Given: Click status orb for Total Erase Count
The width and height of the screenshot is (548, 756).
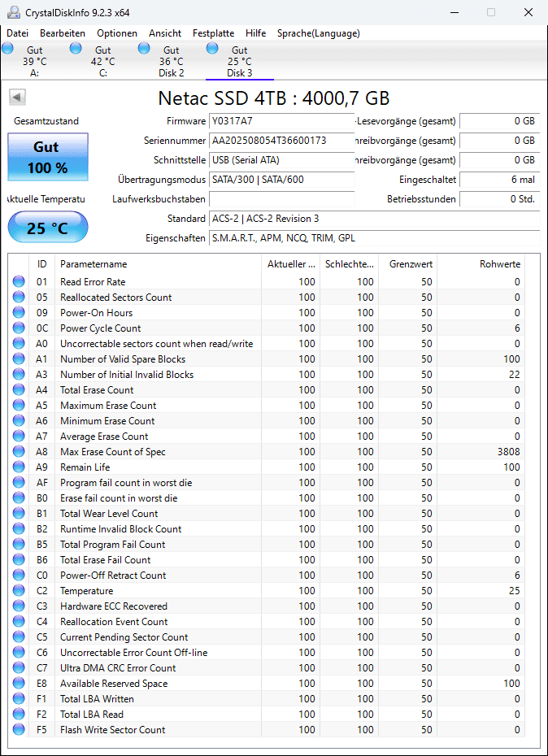Looking at the screenshot, I should [19, 390].
